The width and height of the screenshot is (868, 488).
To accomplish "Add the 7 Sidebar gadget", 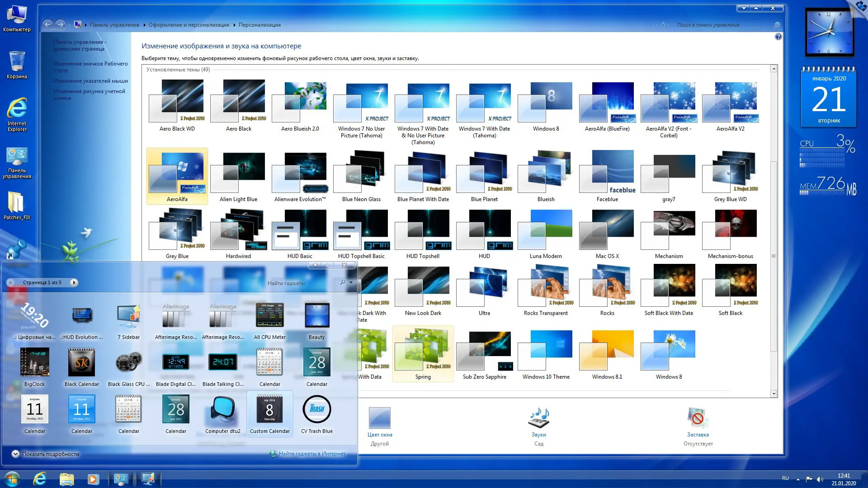I will coord(128,316).
